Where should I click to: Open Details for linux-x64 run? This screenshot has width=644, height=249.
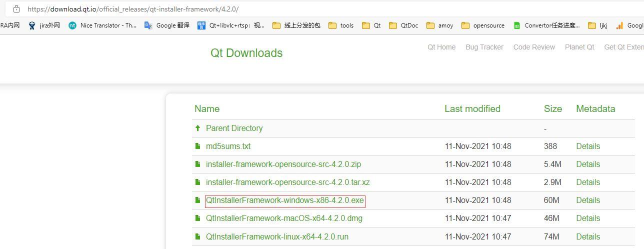pos(588,236)
